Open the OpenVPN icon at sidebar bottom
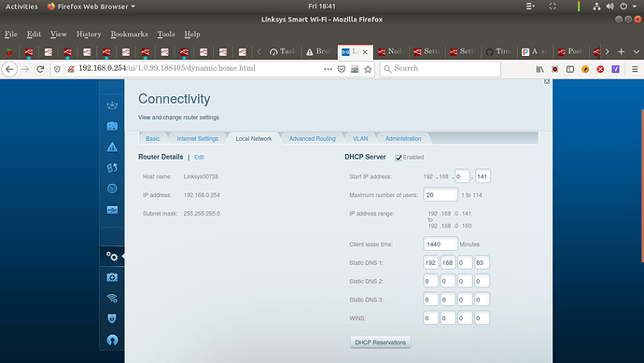This screenshot has width=644, height=363. click(x=112, y=340)
